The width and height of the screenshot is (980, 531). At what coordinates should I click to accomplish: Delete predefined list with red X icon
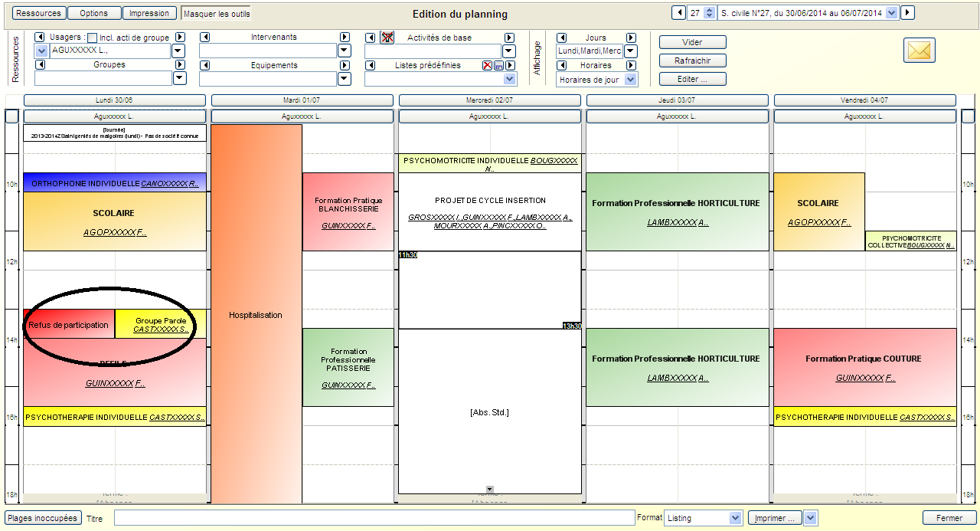(487, 65)
